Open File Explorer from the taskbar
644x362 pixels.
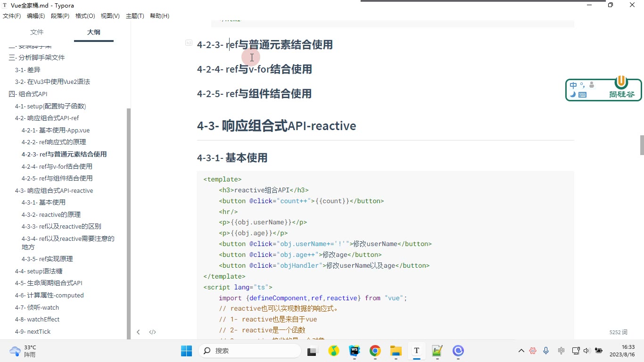coord(396,351)
